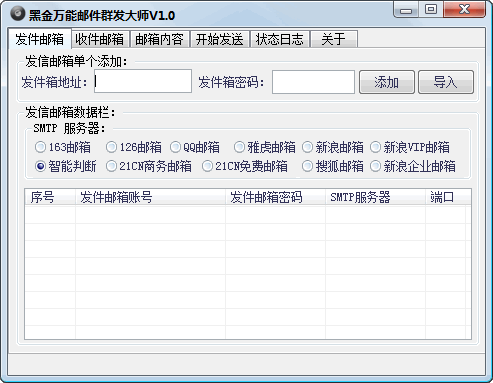
Task: Close the 黑金万能邮件群发大师 window
Action: pyautogui.click(x=464, y=9)
